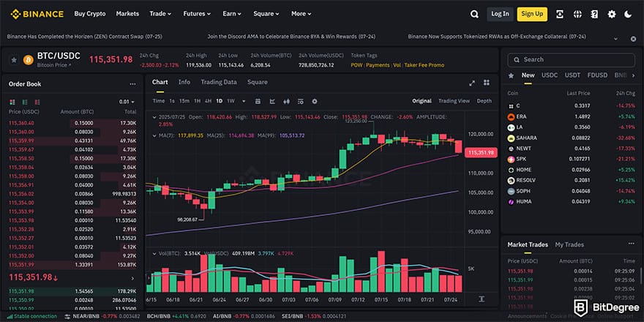
Task: Click the Log In button
Action: pyautogui.click(x=500, y=14)
